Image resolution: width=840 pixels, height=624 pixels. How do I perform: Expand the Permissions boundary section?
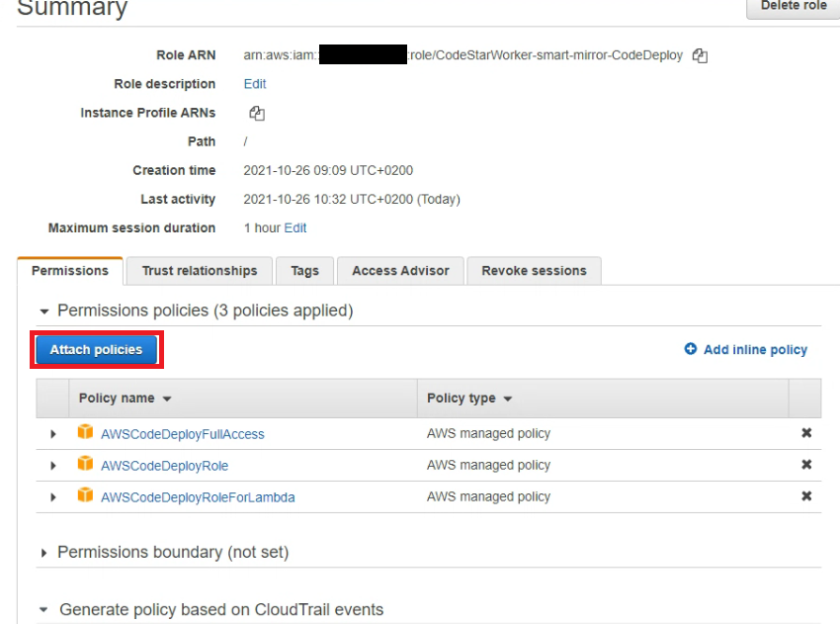(43, 553)
